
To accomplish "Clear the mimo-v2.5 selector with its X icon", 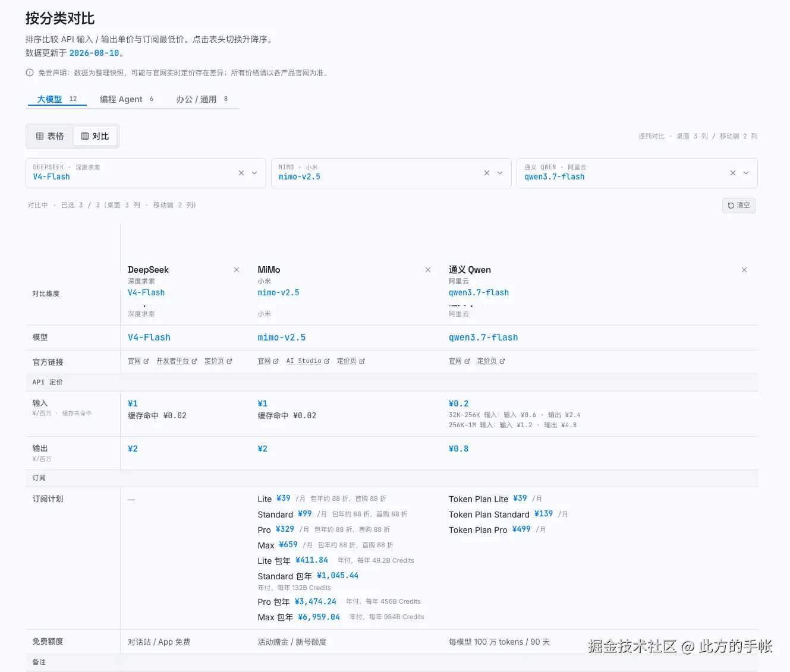I will click(x=487, y=173).
